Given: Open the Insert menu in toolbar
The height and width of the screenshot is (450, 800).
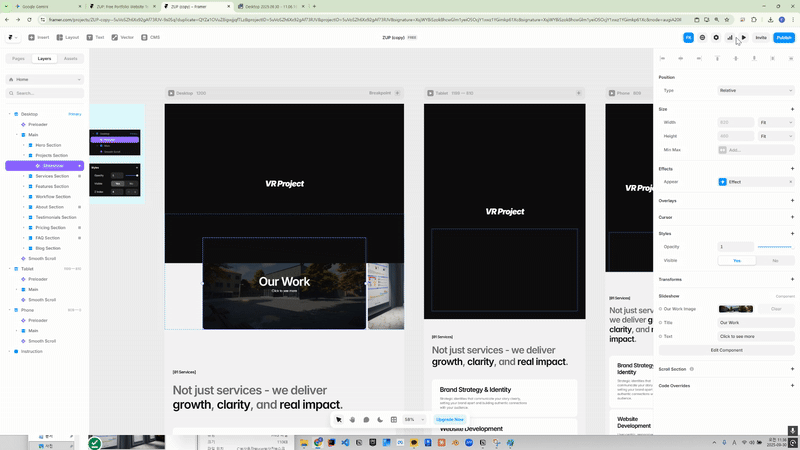Looking at the screenshot, I should [x=37, y=37].
